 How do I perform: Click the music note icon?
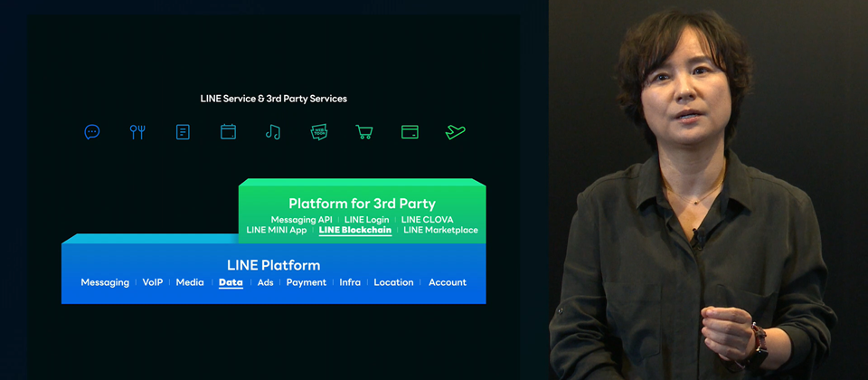point(273,132)
